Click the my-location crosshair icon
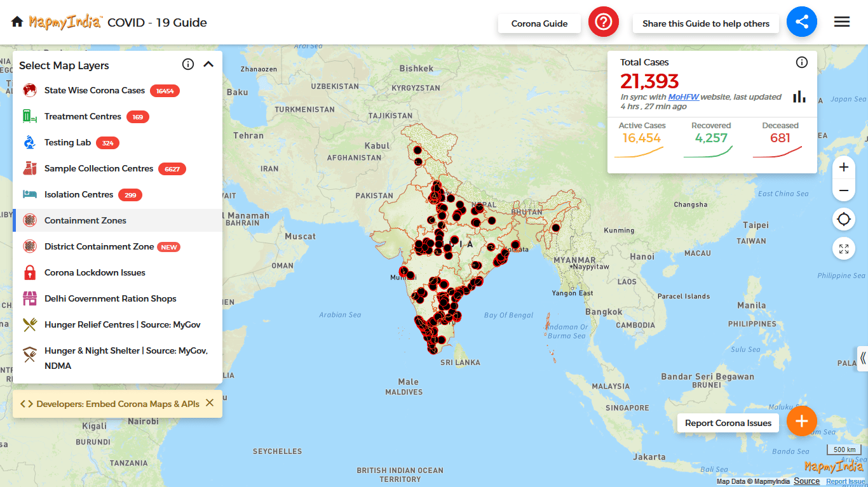This screenshot has height=487, width=868. coord(843,219)
